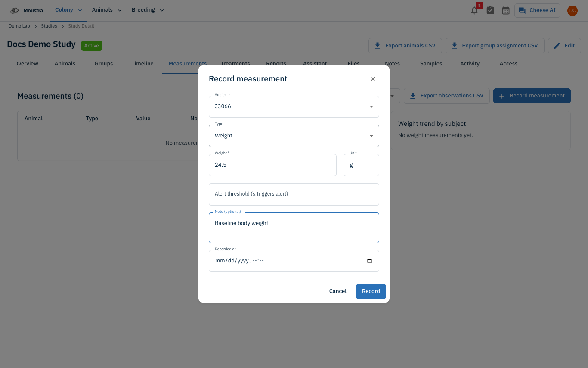Expand the Subject dropdown arrow
The height and width of the screenshot is (368, 588).
(x=371, y=106)
